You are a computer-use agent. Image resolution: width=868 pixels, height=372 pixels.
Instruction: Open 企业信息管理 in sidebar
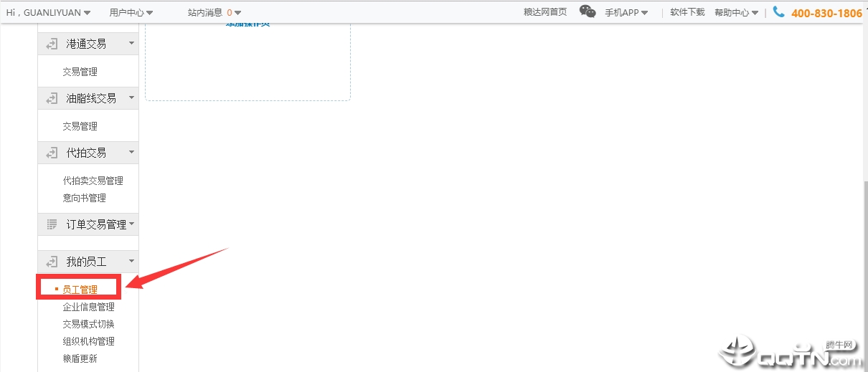[x=88, y=307]
